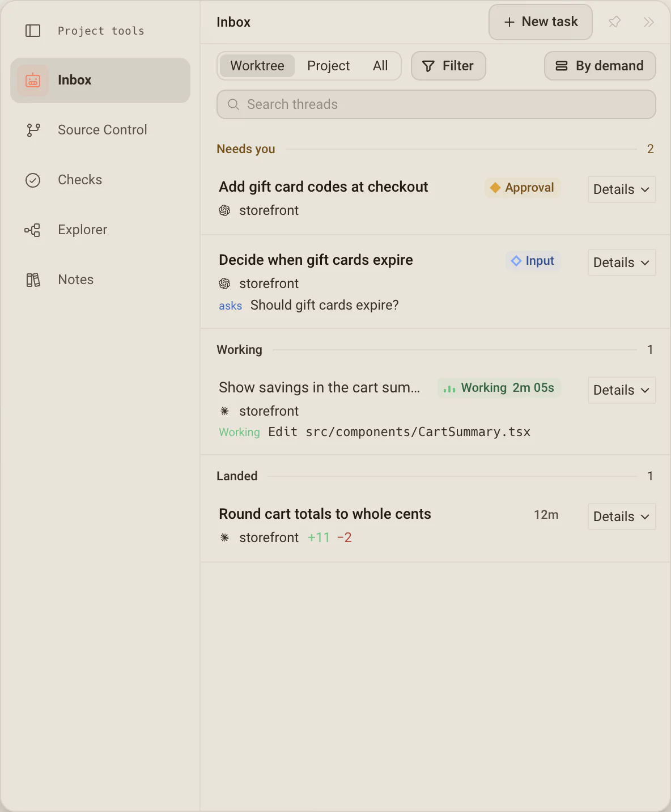Change the By demand grouping
Screen dimensions: 671x812
(600, 66)
